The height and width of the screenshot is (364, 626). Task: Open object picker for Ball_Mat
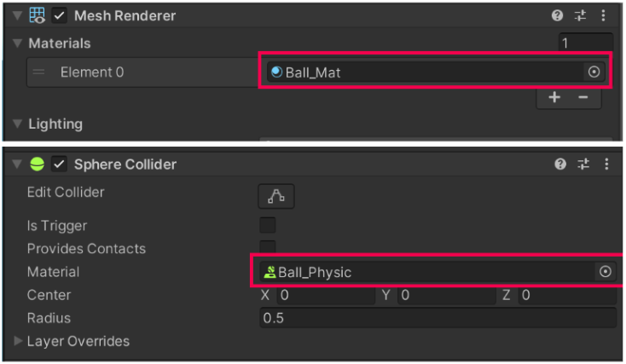[x=594, y=72]
